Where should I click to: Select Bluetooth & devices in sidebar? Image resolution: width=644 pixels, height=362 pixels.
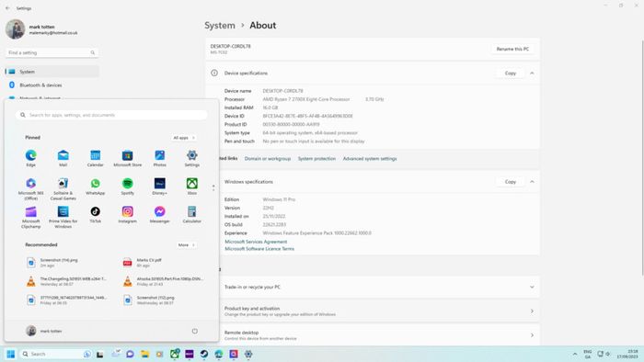[x=52, y=85]
